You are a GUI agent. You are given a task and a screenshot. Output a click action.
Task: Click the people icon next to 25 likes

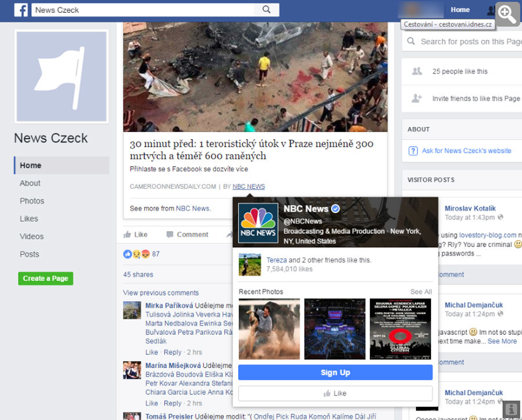[x=417, y=71]
